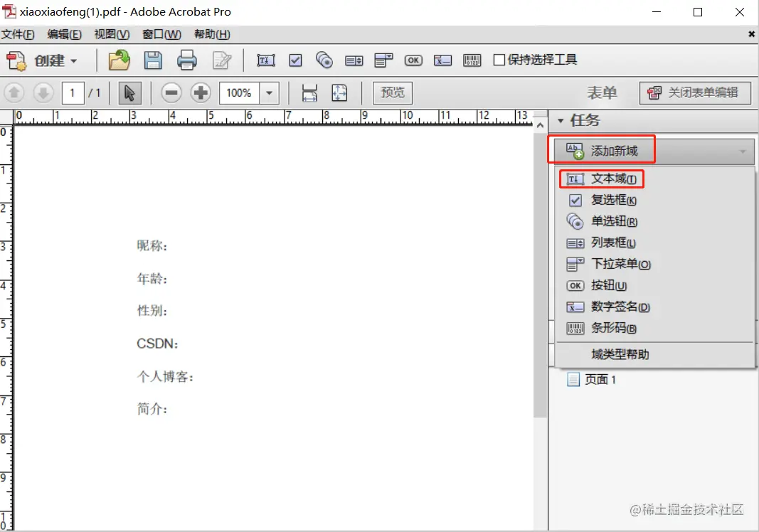The width and height of the screenshot is (759, 532).
Task: Click the fit full page icon
Action: coord(339,92)
